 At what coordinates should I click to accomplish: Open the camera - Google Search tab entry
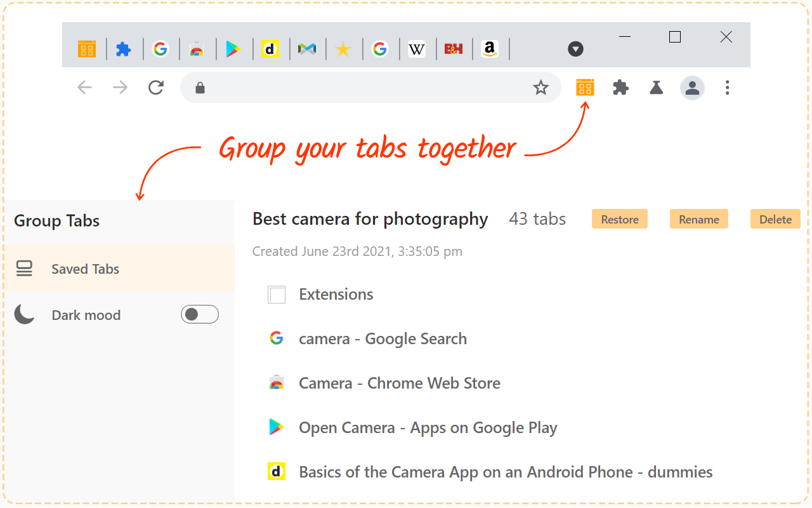(x=382, y=338)
